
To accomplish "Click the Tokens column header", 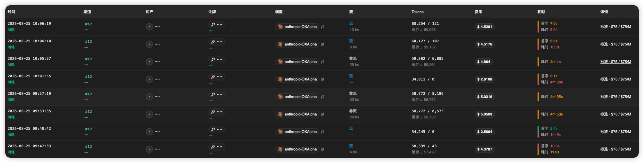I will [x=417, y=12].
